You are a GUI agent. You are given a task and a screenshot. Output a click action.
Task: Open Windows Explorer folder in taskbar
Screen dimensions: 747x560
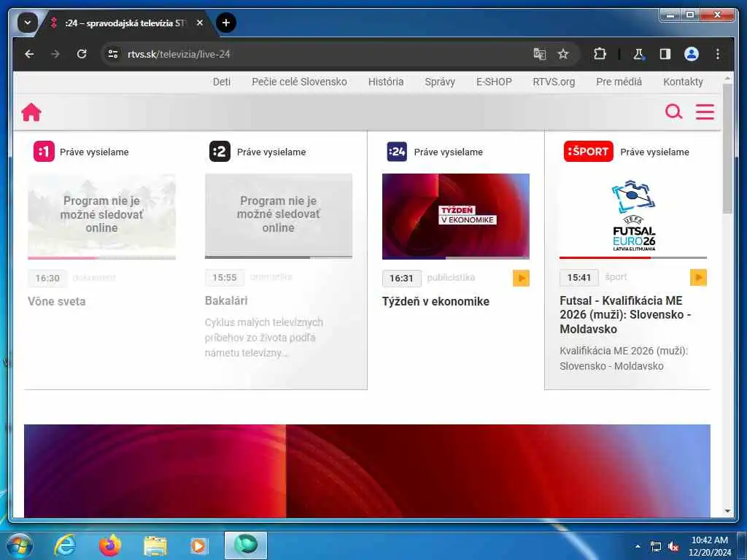[155, 545]
